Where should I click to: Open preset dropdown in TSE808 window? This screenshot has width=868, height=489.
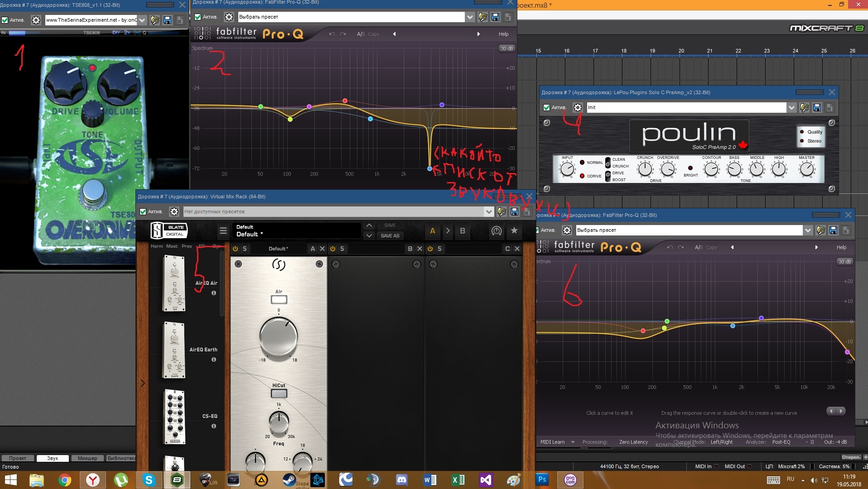(x=142, y=20)
